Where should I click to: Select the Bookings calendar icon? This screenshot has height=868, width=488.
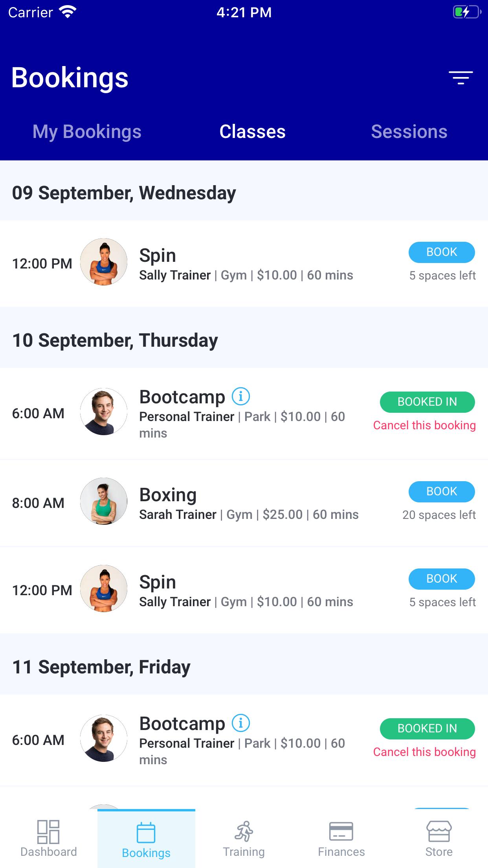(x=146, y=833)
